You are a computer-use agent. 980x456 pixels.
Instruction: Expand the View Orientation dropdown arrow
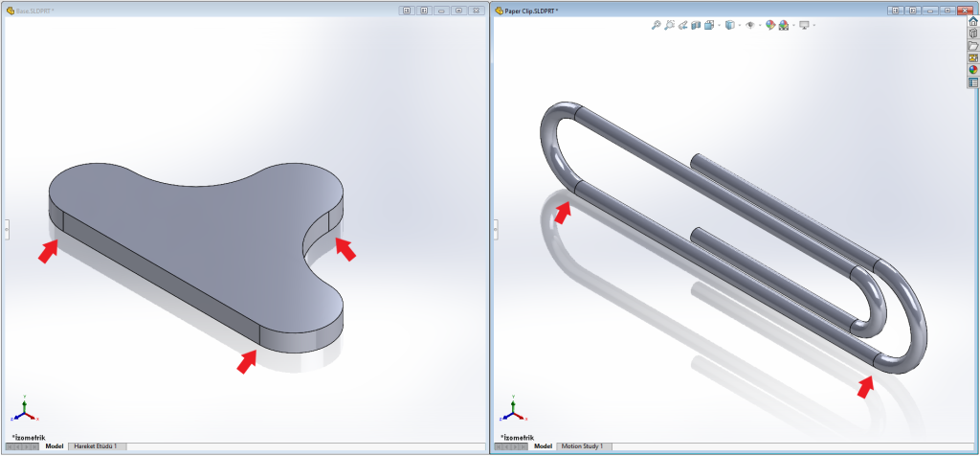point(719,25)
